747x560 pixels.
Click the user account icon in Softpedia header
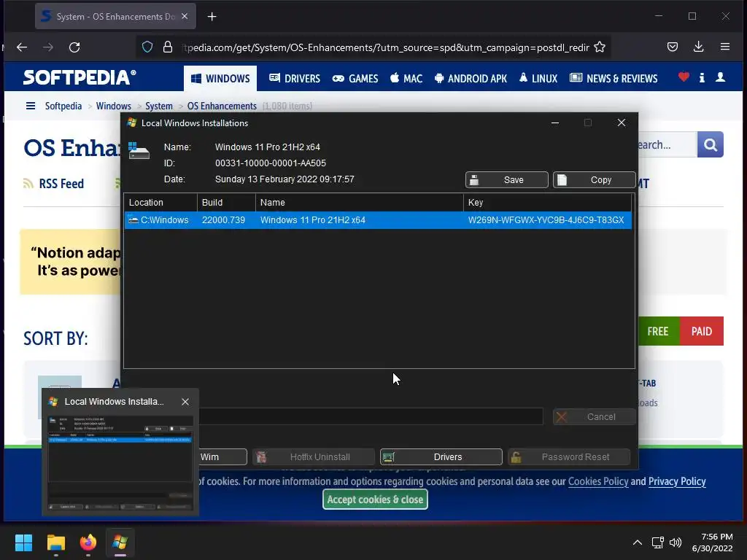click(720, 77)
